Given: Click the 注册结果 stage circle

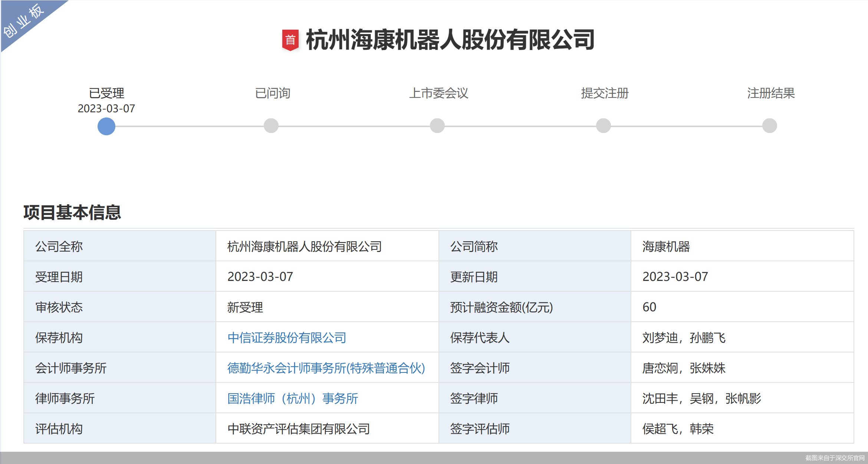Looking at the screenshot, I should [770, 126].
